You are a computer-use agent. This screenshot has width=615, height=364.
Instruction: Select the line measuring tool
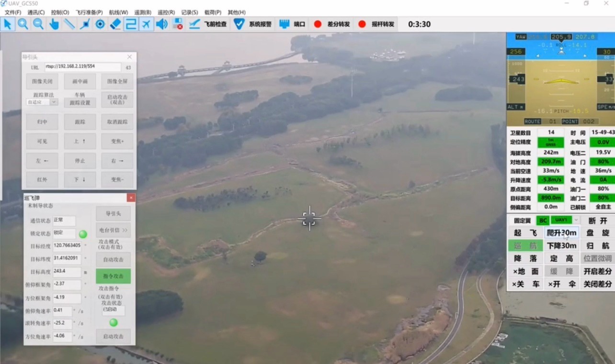[69, 24]
